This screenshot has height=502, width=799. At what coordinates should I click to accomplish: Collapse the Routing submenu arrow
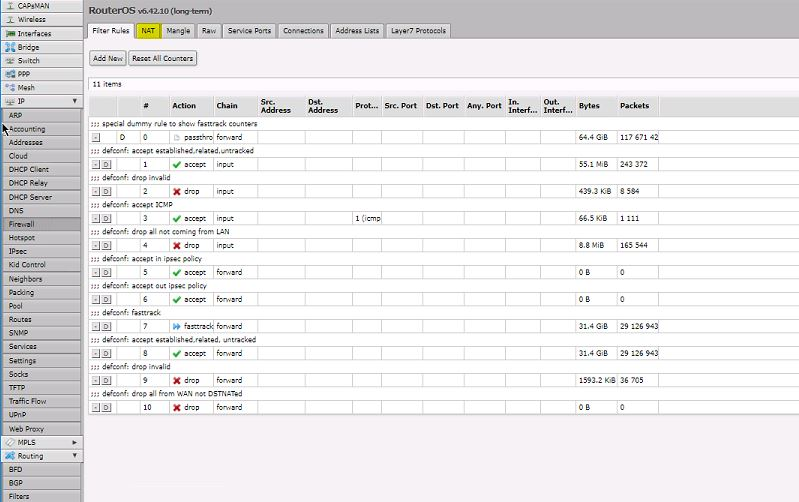click(x=74, y=456)
